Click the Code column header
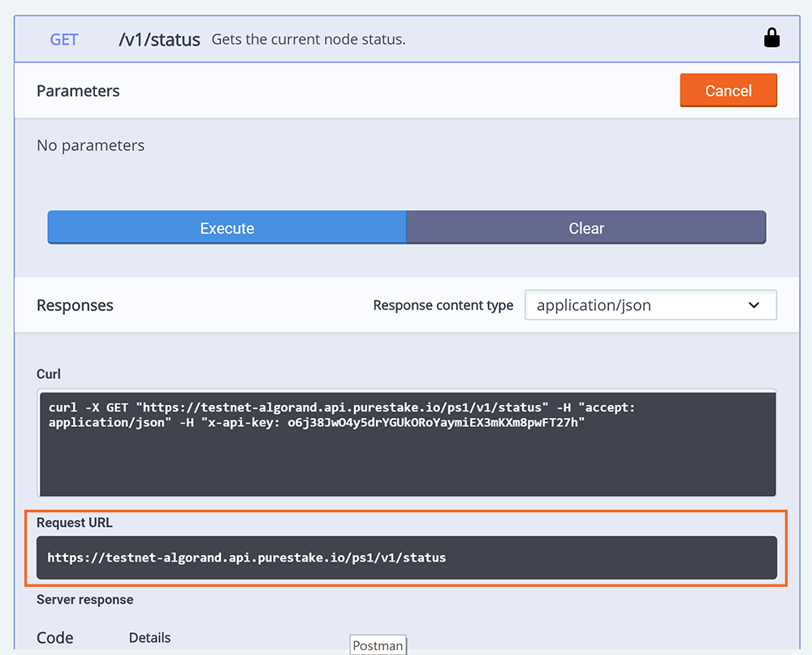Image resolution: width=812 pixels, height=655 pixels. [54, 638]
